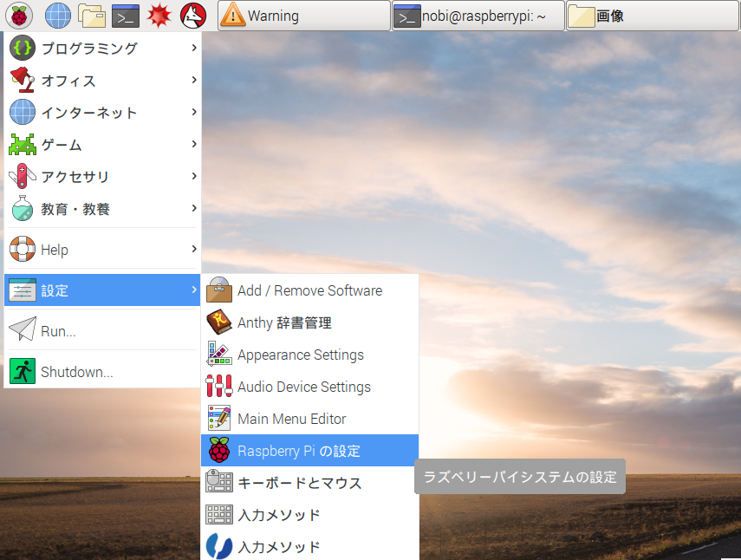Switch to the nobi@raspberrypi terminal taskbar button

478,16
